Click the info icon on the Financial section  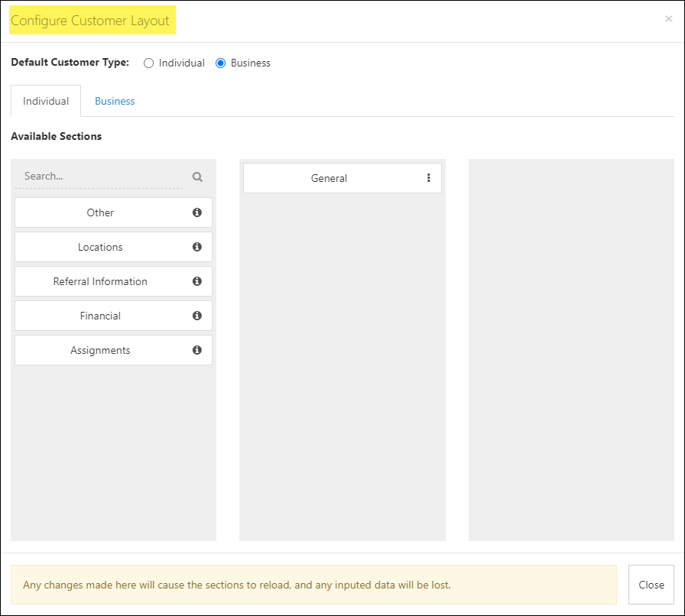coord(197,316)
